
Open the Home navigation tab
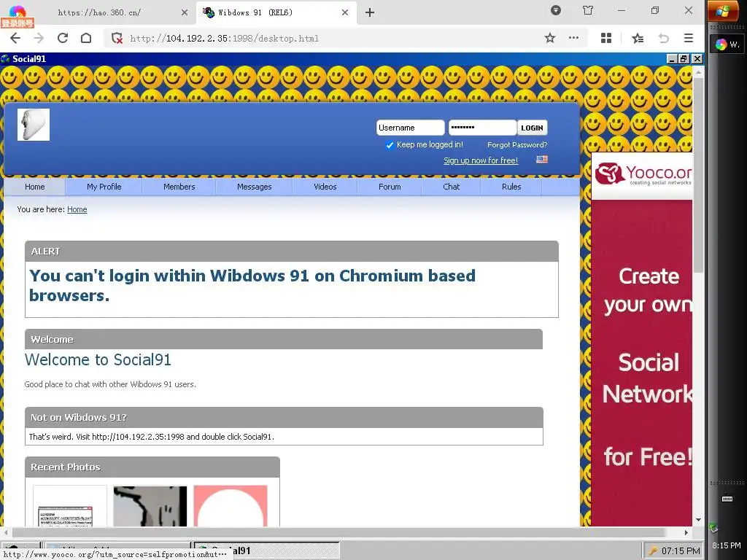(34, 187)
